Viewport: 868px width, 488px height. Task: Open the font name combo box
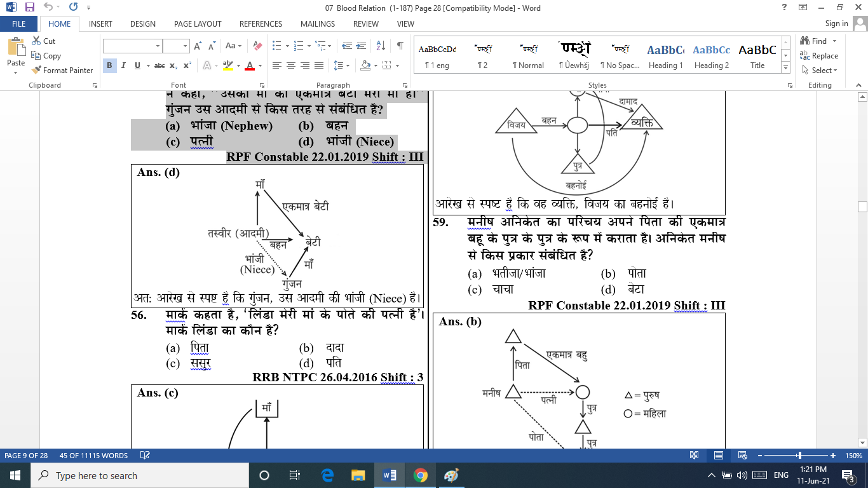tap(132, 46)
